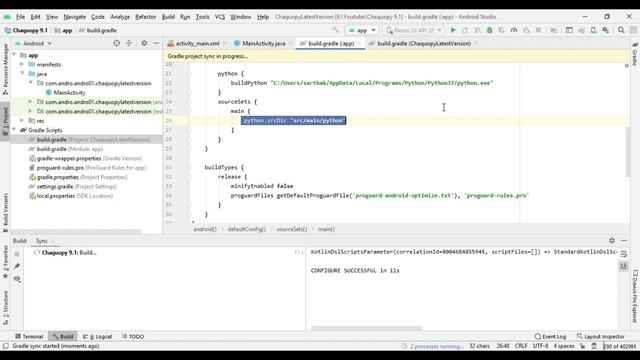The height and width of the screenshot is (360, 640).
Task: Click the Apply Changes rerun icon
Action: coord(465,30)
